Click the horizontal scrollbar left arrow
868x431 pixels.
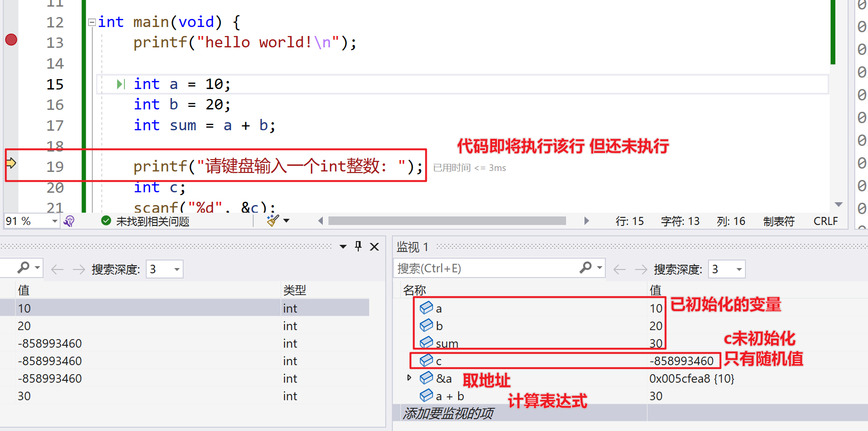320,221
